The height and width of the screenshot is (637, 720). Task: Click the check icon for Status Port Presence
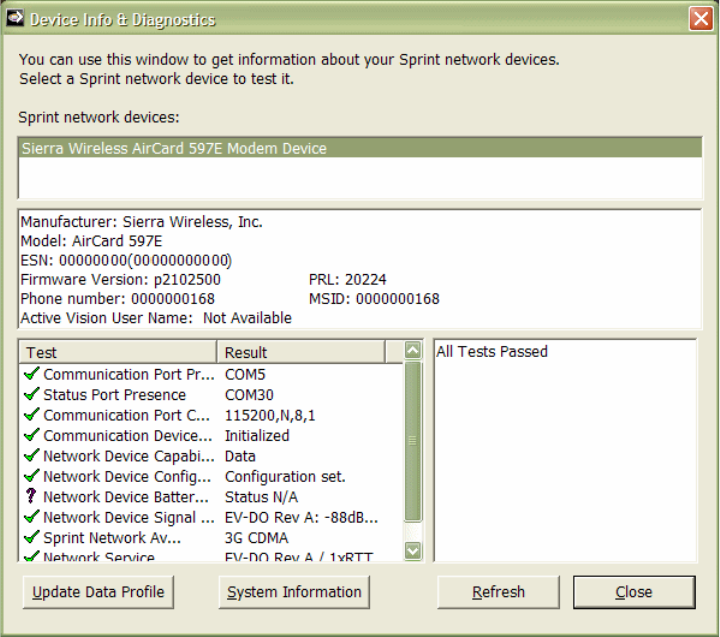31,394
